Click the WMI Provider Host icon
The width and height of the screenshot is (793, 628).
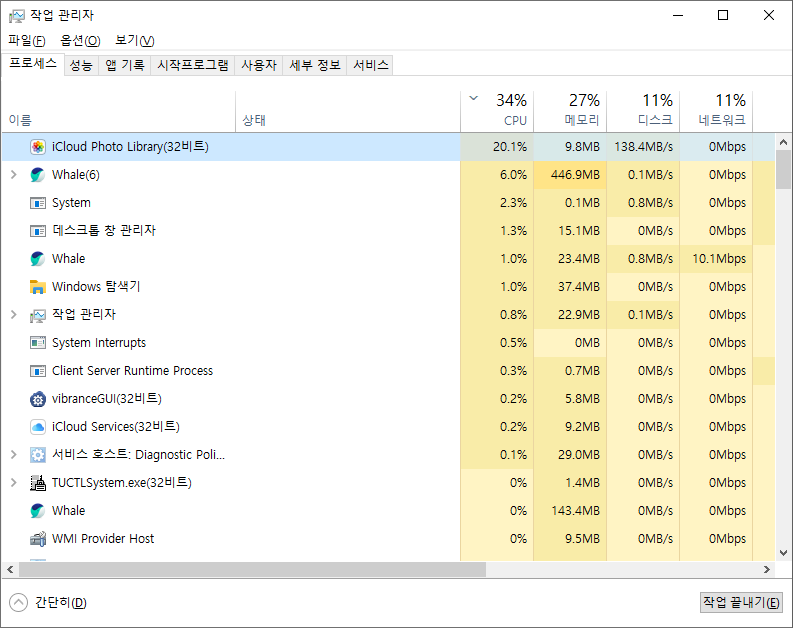coord(38,539)
